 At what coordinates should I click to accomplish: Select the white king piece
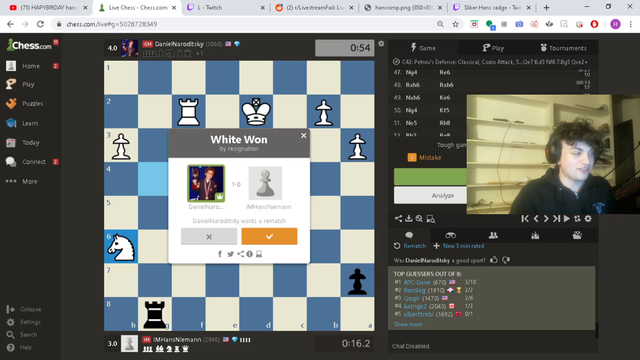point(256,112)
